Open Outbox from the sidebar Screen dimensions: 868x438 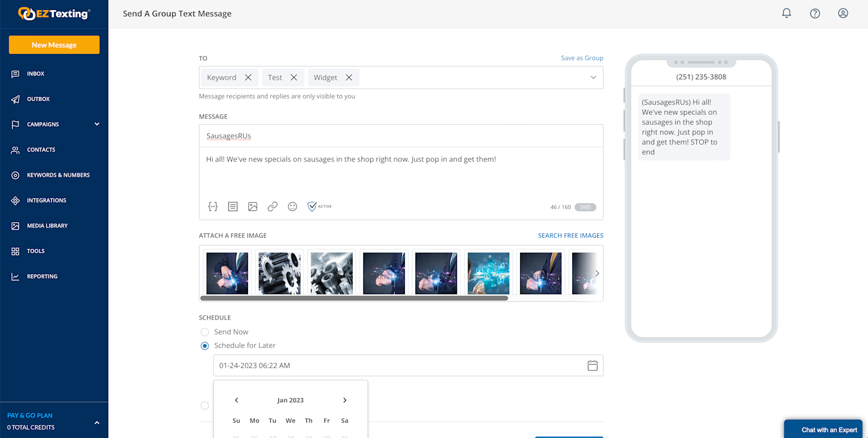(x=38, y=99)
